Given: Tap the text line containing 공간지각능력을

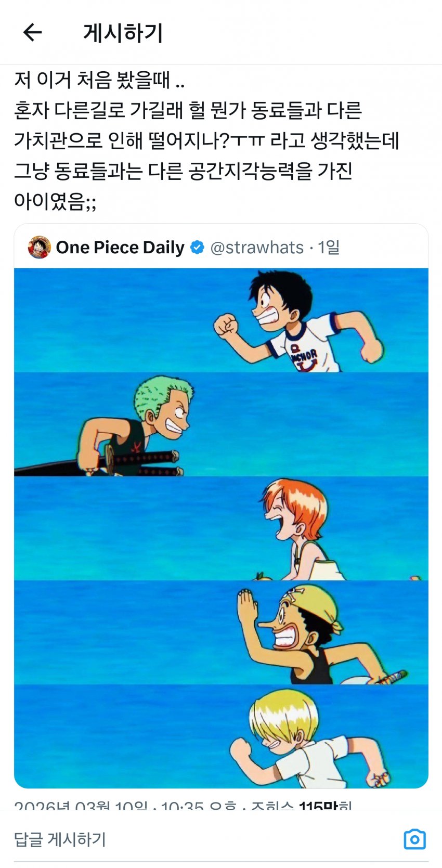Looking at the screenshot, I should click(183, 171).
